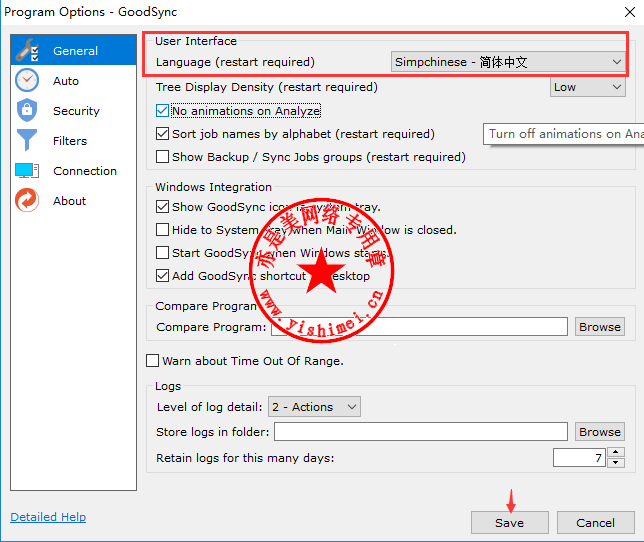Save the program options

[x=510, y=522]
